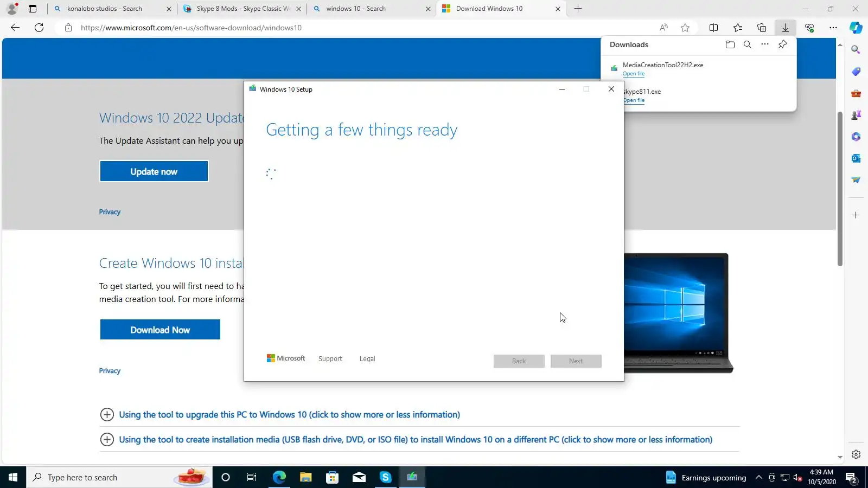The image size is (868, 488).
Task: Open the Collections icon
Action: 762,28
